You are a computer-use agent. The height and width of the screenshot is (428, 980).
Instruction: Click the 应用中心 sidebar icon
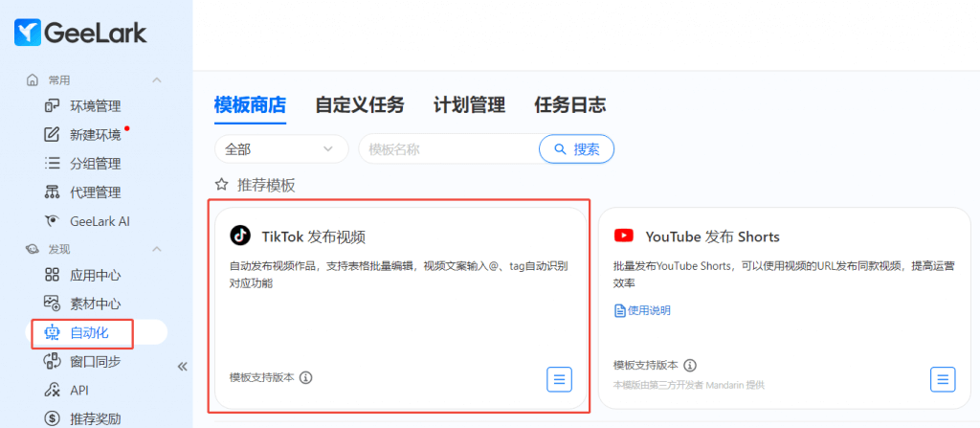coord(53,275)
